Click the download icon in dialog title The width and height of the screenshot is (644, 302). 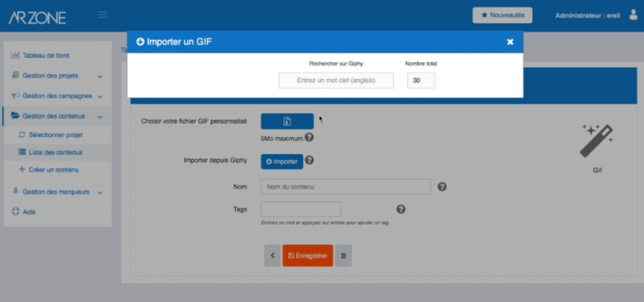[x=140, y=42]
